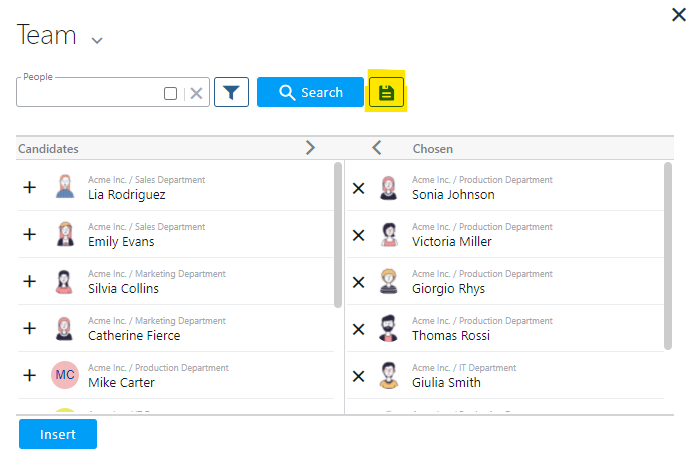Add Lia Rodriguez with plus icon
Viewport: 686px width, 475px height.
30,187
